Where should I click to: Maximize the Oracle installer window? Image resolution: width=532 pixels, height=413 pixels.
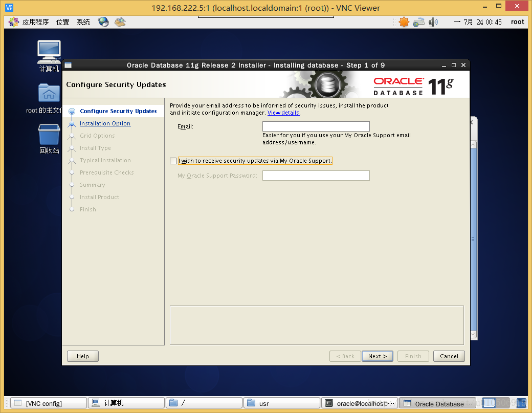click(454, 65)
